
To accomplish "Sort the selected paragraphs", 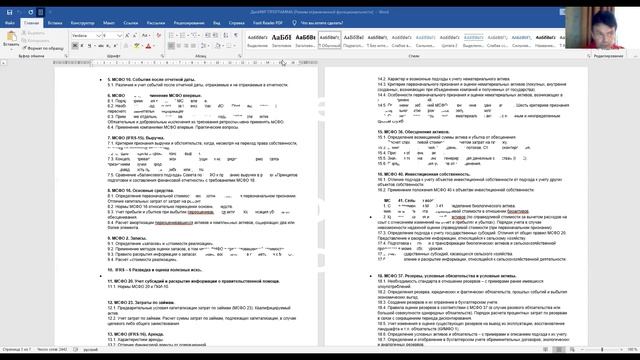I will coord(226,36).
